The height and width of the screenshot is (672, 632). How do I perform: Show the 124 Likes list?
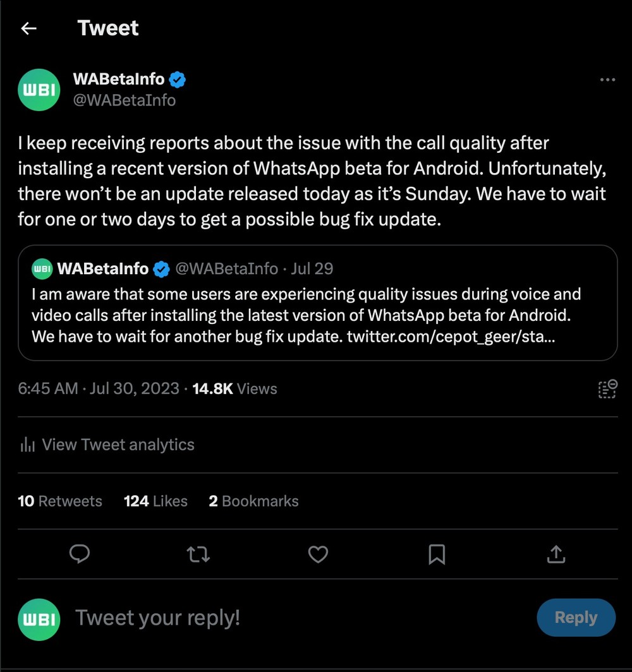155,501
